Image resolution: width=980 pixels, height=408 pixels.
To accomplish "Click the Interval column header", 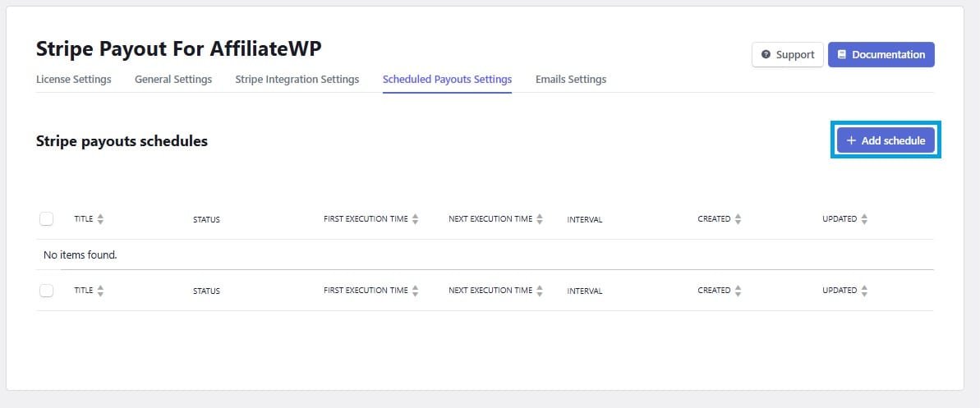I will click(584, 220).
